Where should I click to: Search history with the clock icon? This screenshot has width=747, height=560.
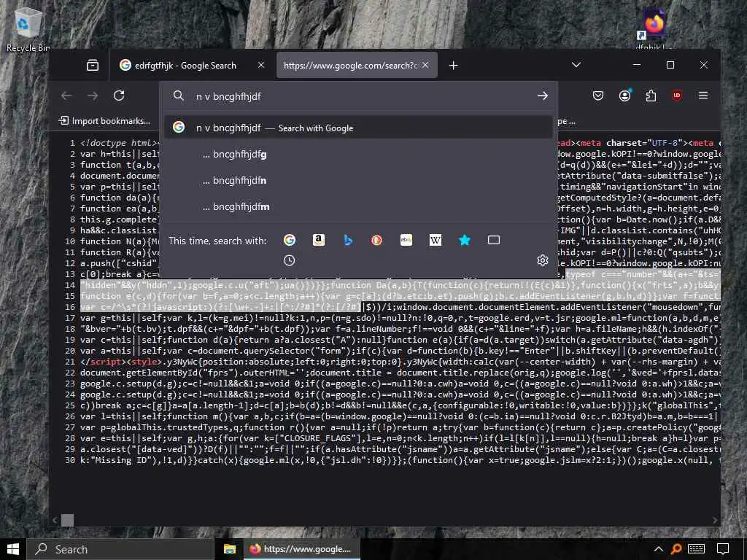point(289,260)
